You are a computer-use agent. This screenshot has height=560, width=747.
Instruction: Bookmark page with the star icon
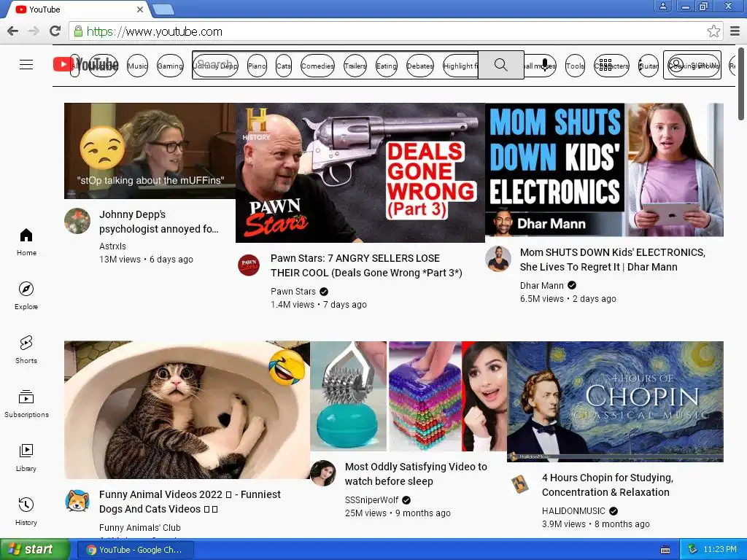[713, 31]
